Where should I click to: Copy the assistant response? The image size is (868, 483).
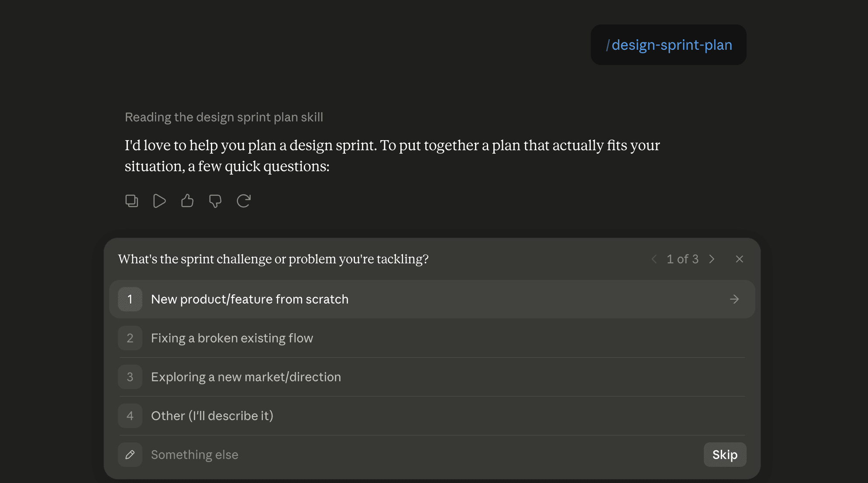pyautogui.click(x=131, y=201)
